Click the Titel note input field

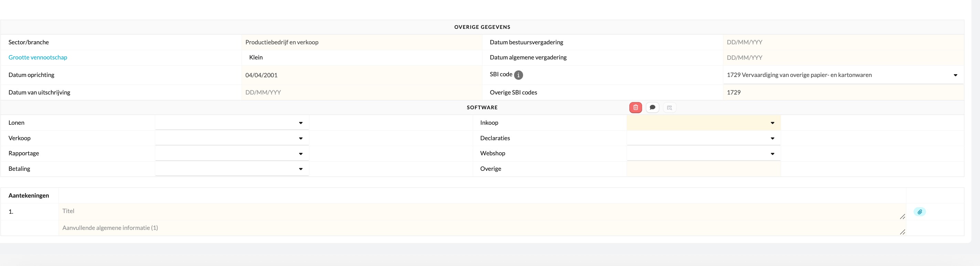[479, 211]
